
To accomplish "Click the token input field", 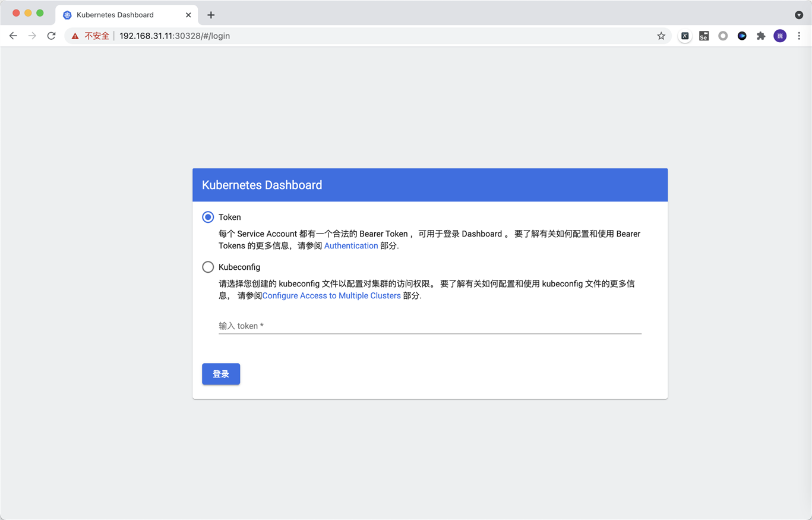I will tap(430, 326).
